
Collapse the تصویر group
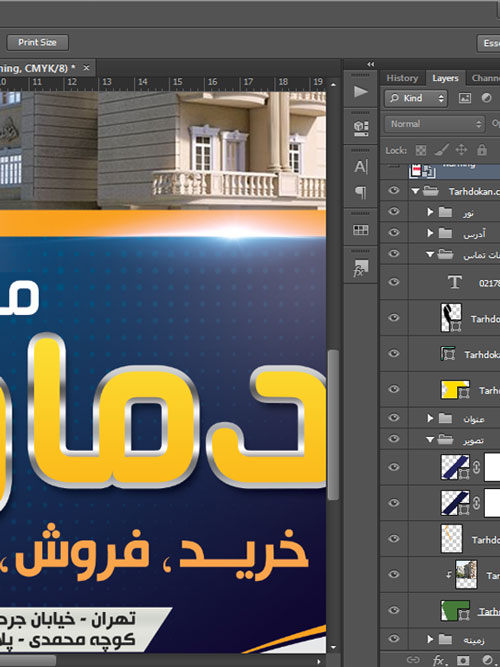click(430, 440)
